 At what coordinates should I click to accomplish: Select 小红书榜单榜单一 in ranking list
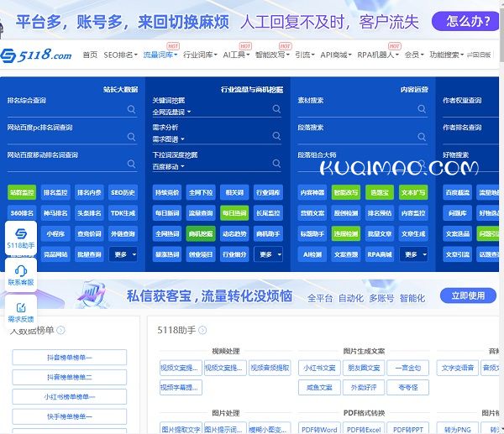pyautogui.click(x=70, y=397)
